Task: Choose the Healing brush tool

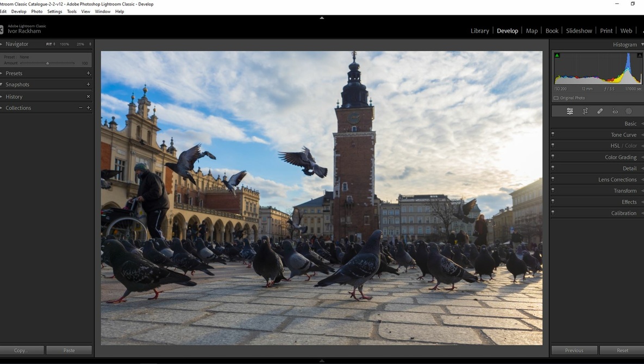Action: tap(600, 111)
